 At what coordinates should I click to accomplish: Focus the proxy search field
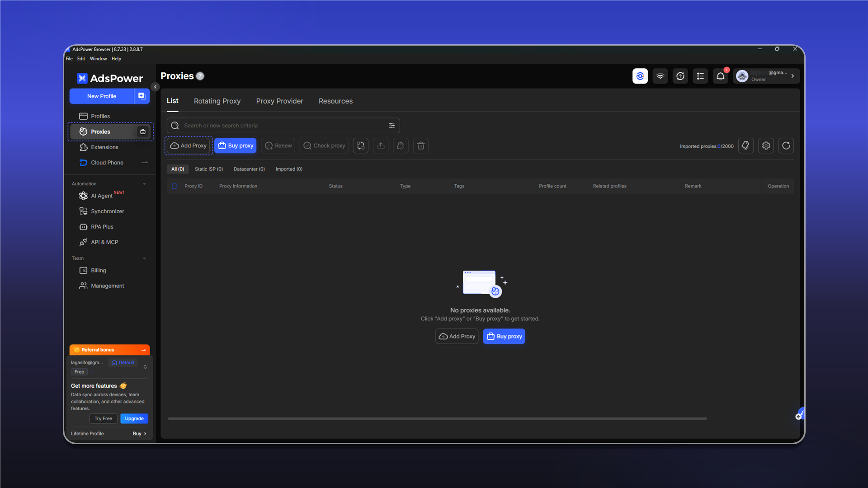(283, 126)
